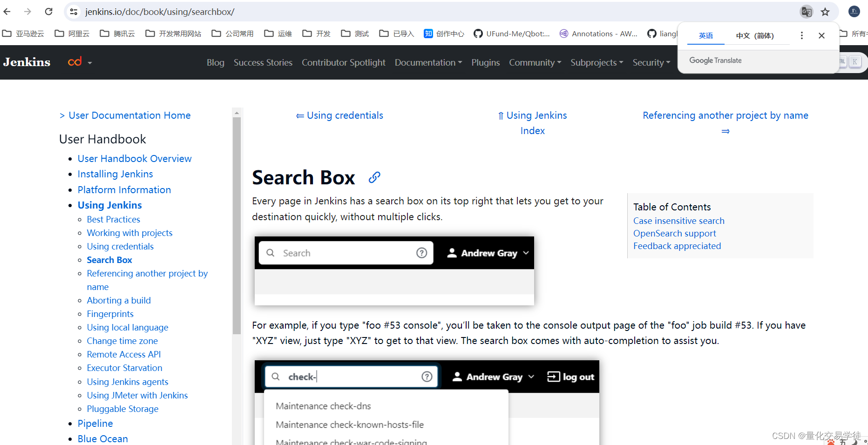Open Working with projects in sidebar
Image resolution: width=868 pixels, height=445 pixels.
tap(129, 233)
